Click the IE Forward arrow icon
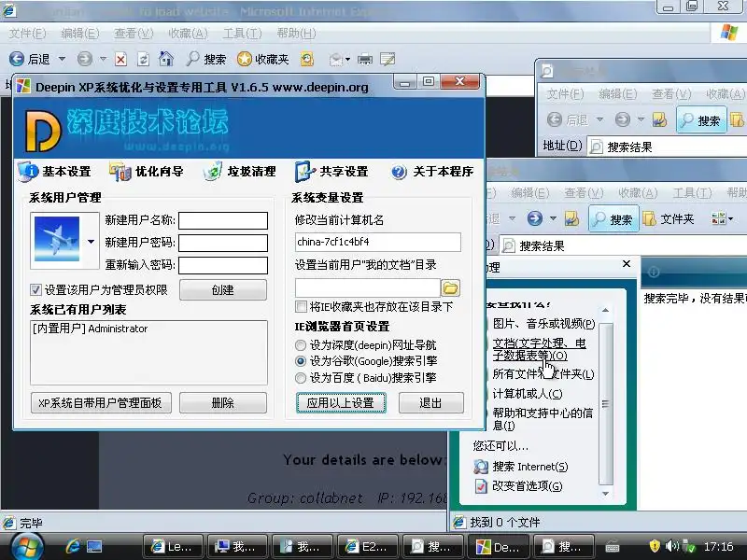This screenshot has height=560, width=747. coord(85,59)
